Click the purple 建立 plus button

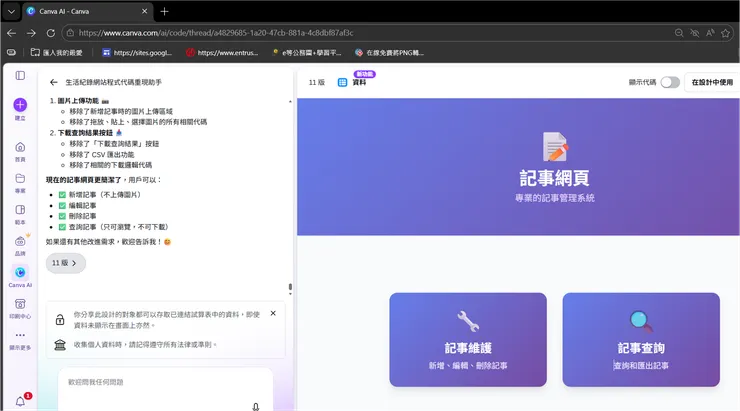[20, 105]
